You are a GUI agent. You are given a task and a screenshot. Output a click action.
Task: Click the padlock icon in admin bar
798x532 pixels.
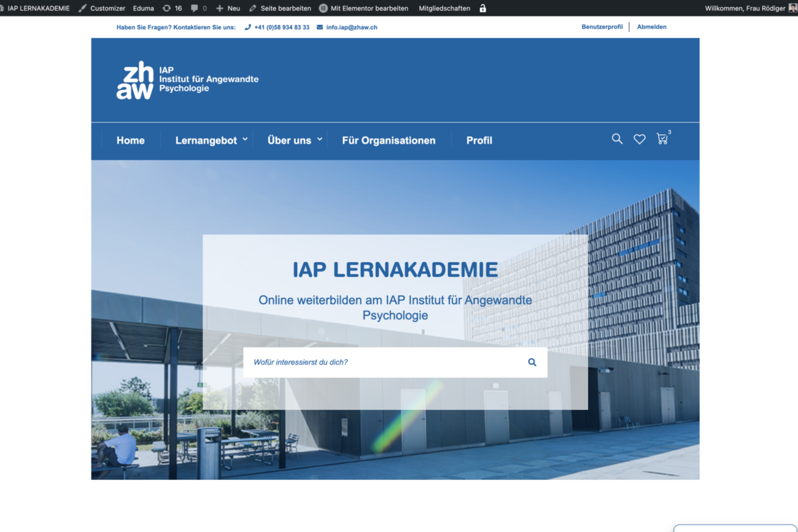[x=482, y=9]
